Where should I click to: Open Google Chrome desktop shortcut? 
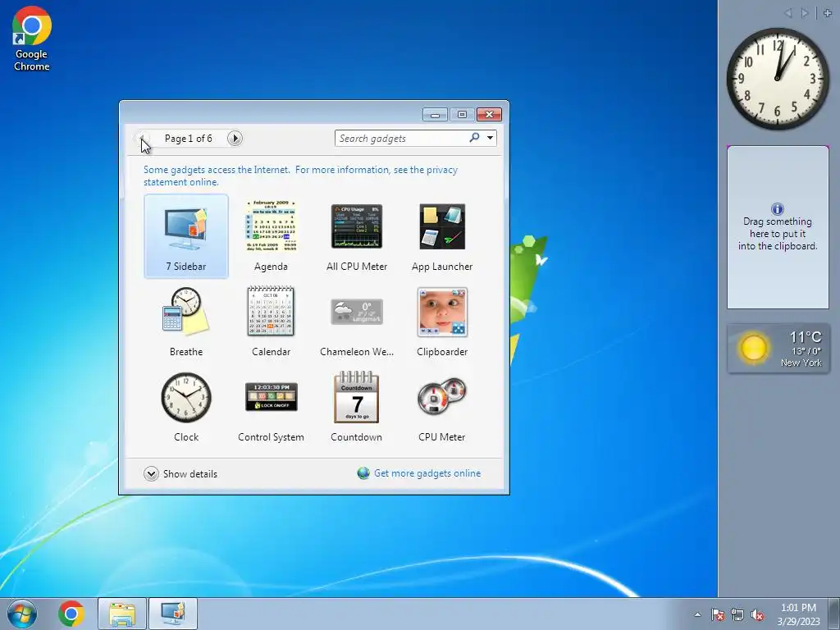click(x=32, y=39)
